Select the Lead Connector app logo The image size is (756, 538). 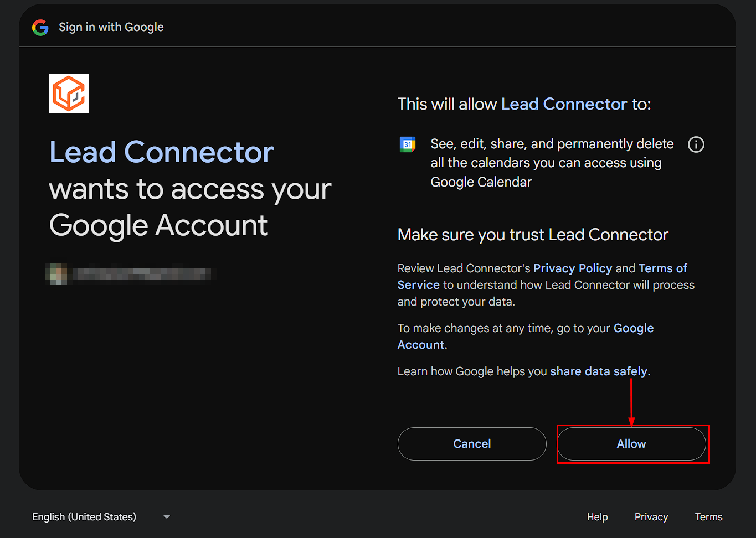coord(68,93)
